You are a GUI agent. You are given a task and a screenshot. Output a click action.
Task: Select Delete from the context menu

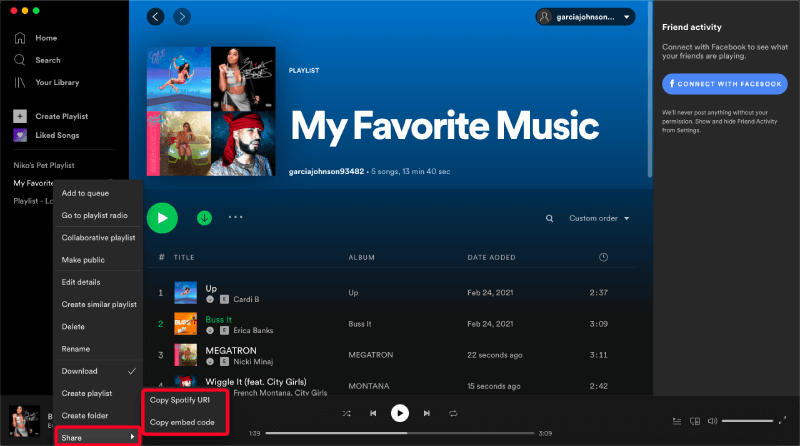97,327
